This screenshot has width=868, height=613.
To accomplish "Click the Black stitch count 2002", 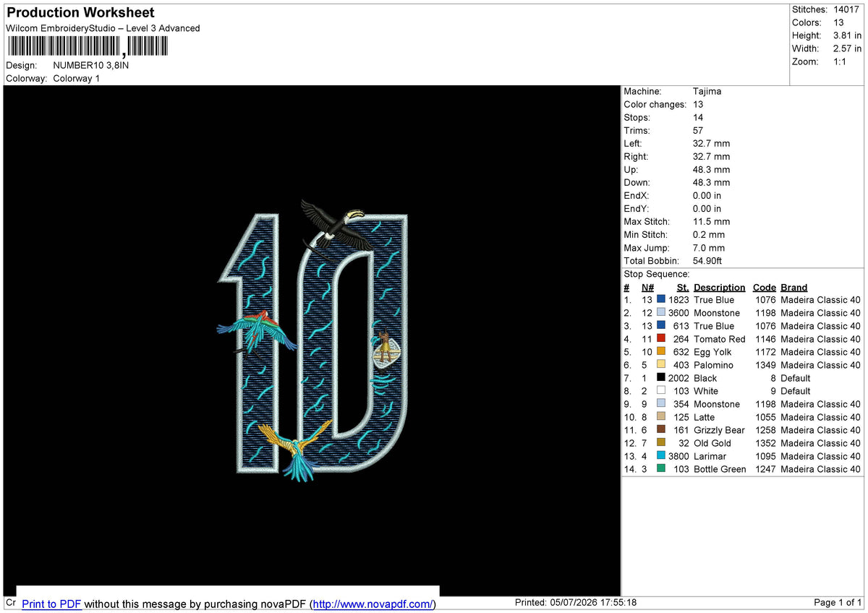I will (678, 377).
